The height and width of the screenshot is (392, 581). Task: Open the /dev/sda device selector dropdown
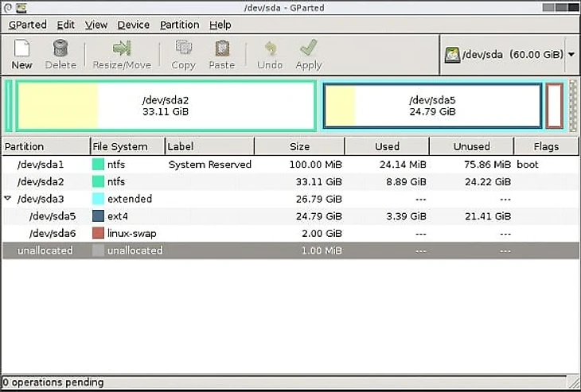[x=571, y=56]
